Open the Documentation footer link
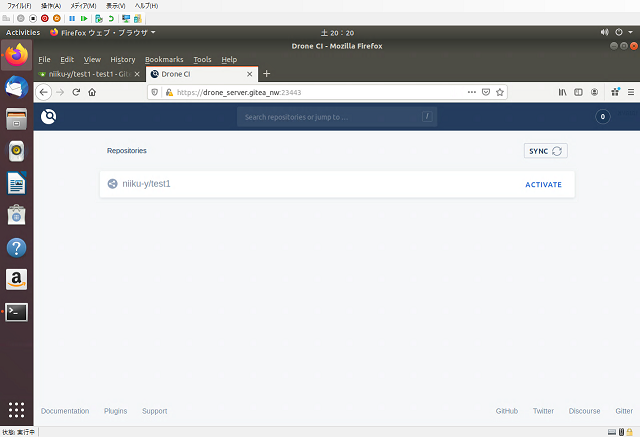This screenshot has width=640, height=437. coord(65,411)
